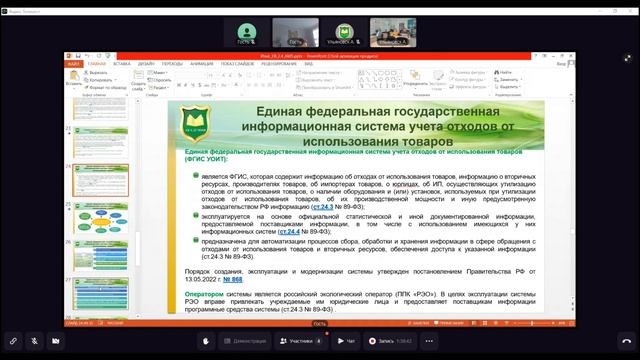
Task: Select the first participant tile with avatar
Action: coord(247,33)
